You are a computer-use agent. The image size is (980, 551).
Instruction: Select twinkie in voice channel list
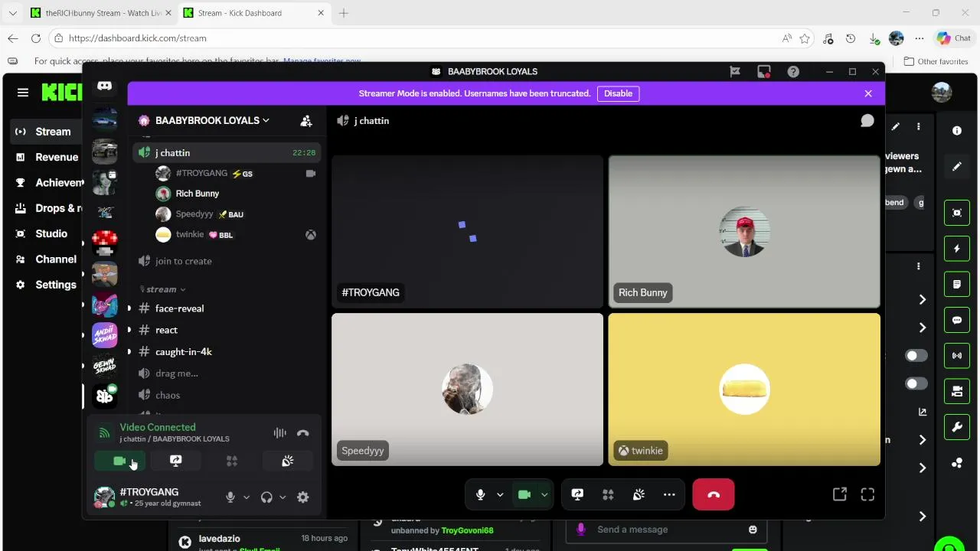tap(190, 235)
